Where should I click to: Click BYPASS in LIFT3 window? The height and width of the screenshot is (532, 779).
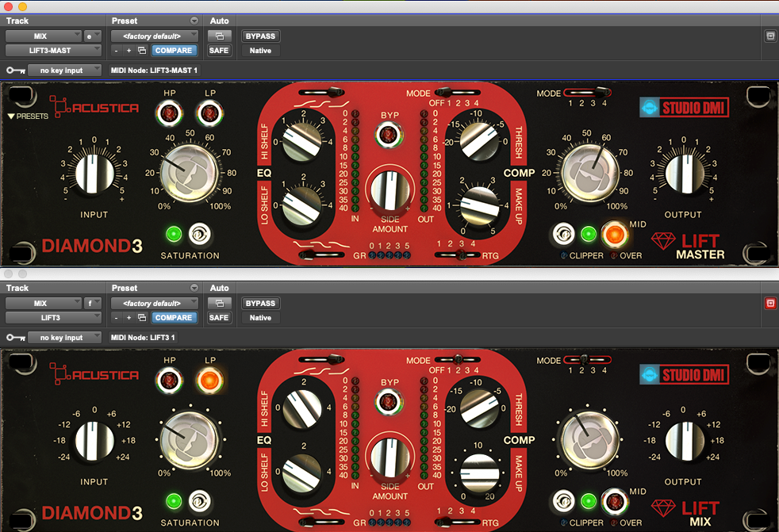[260, 304]
